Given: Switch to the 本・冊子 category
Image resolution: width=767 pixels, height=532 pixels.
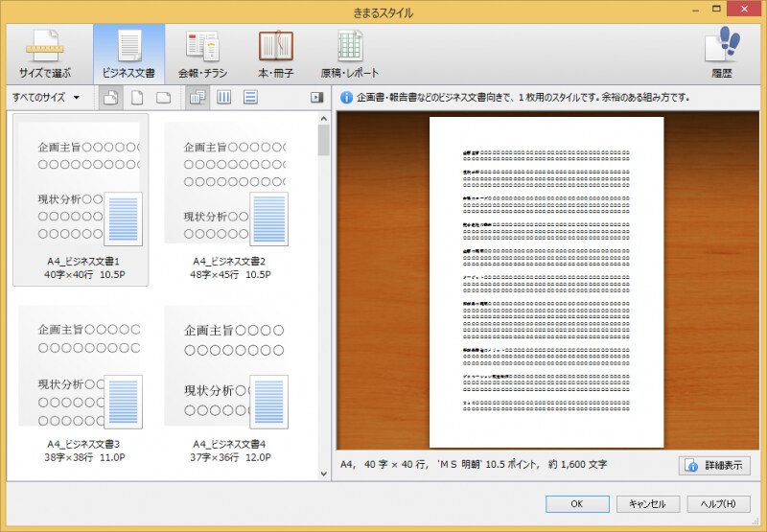Looking at the screenshot, I should pos(275,54).
